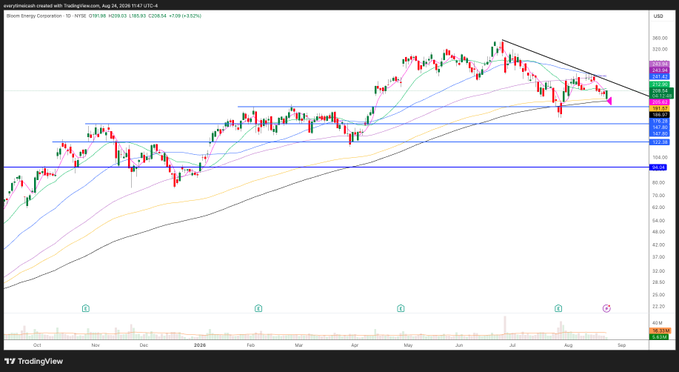Viewport: 679px width, 372px height.
Task: Select the thick horizontal line at 94.04
Action: pyautogui.click(x=327, y=167)
